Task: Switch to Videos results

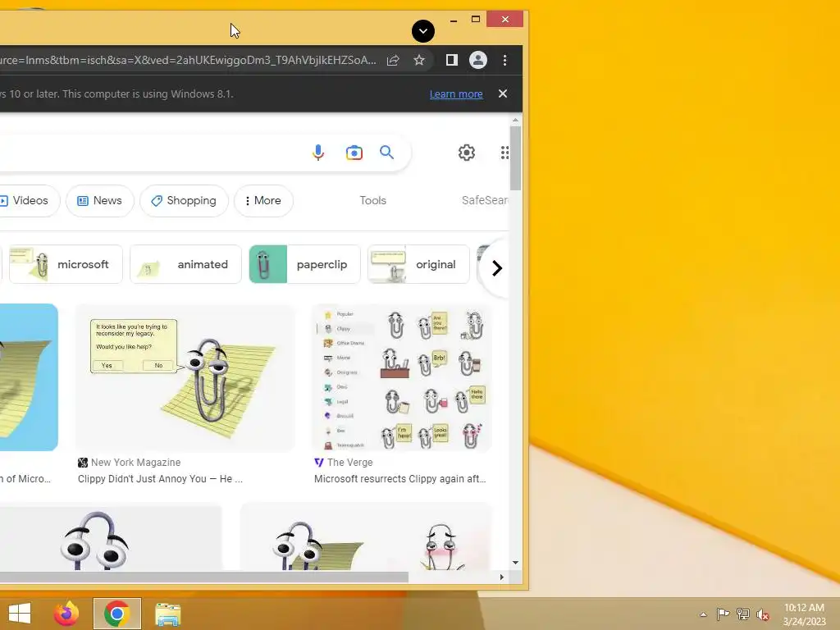Action: coord(28,200)
